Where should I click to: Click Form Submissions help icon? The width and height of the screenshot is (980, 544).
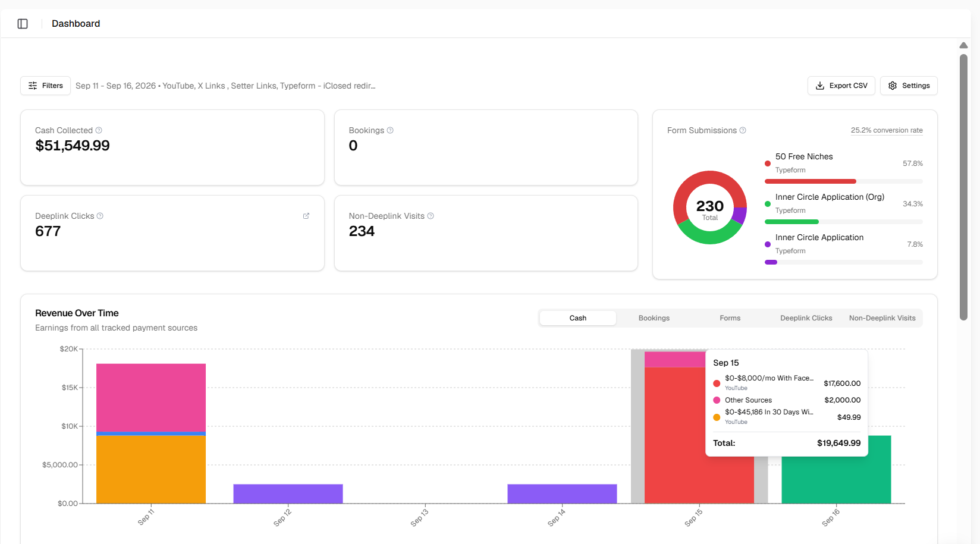743,130
